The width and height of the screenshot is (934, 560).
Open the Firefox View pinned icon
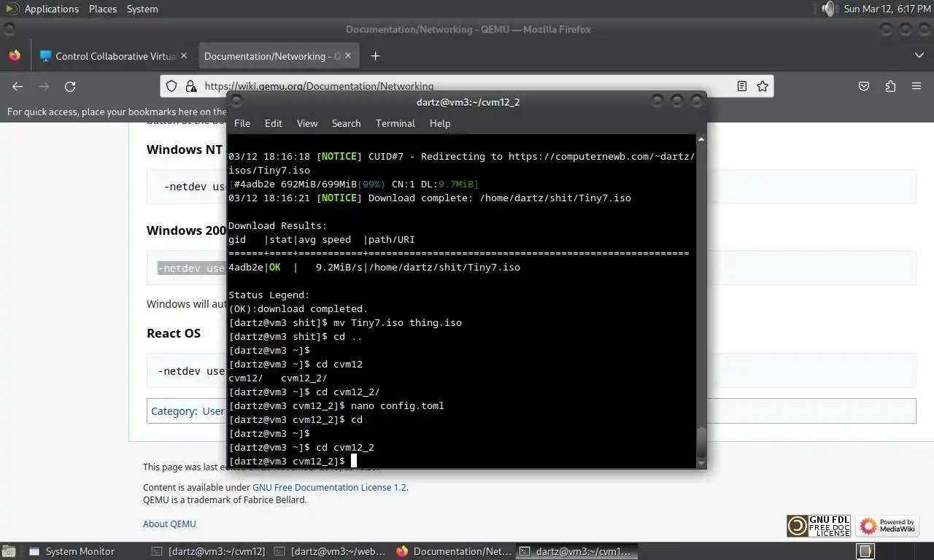coord(15,55)
